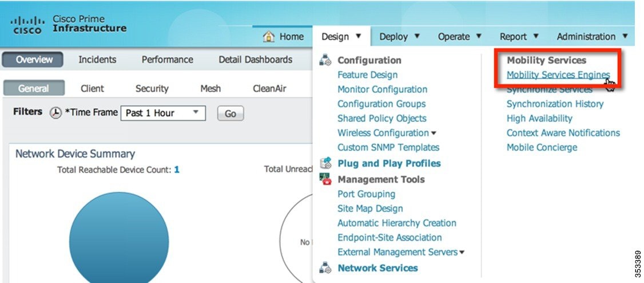This screenshot has width=644, height=283.
Task: Open the Detail Dashboards tab
Action: click(x=256, y=60)
